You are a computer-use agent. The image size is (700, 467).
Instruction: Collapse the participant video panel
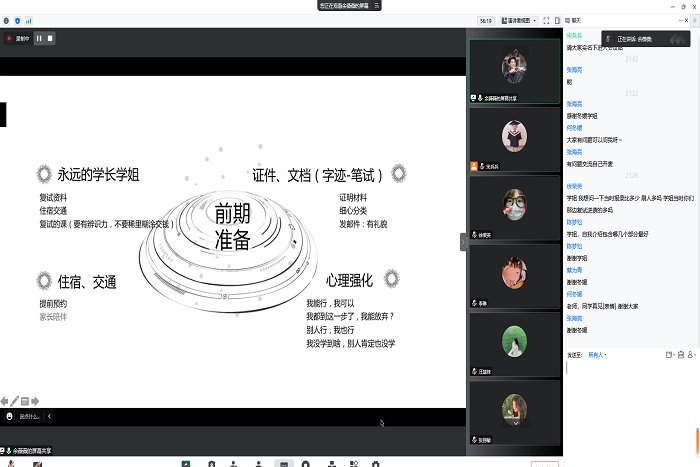463,241
